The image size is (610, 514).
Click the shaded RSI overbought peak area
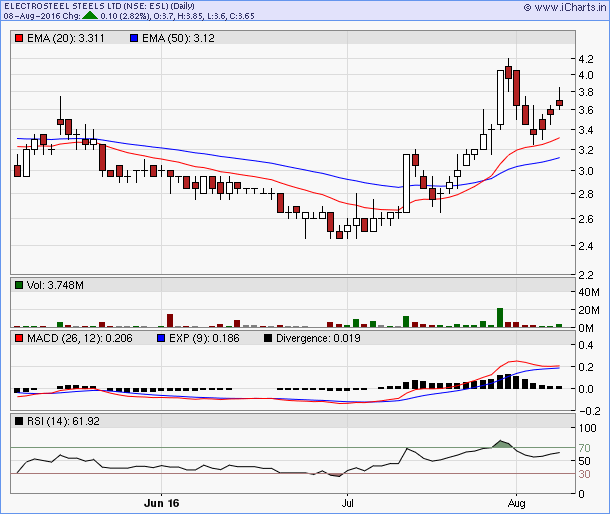[x=502, y=444]
